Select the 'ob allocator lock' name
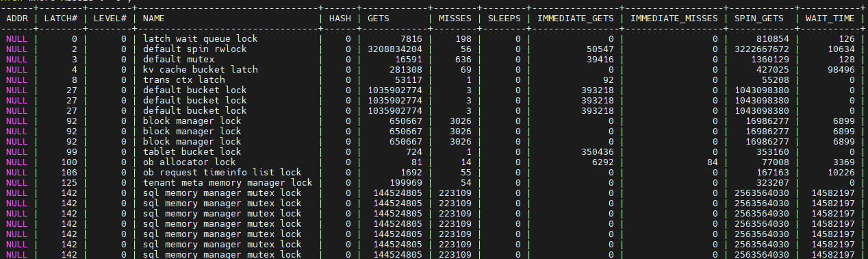Image resolution: width=868 pixels, height=259 pixels. (x=189, y=162)
